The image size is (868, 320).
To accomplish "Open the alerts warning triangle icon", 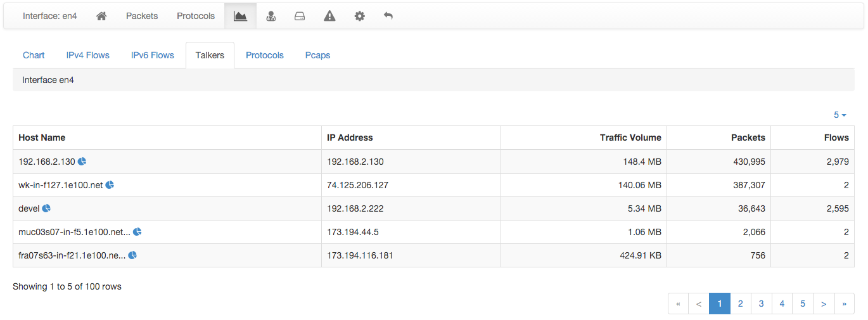I will (x=329, y=16).
